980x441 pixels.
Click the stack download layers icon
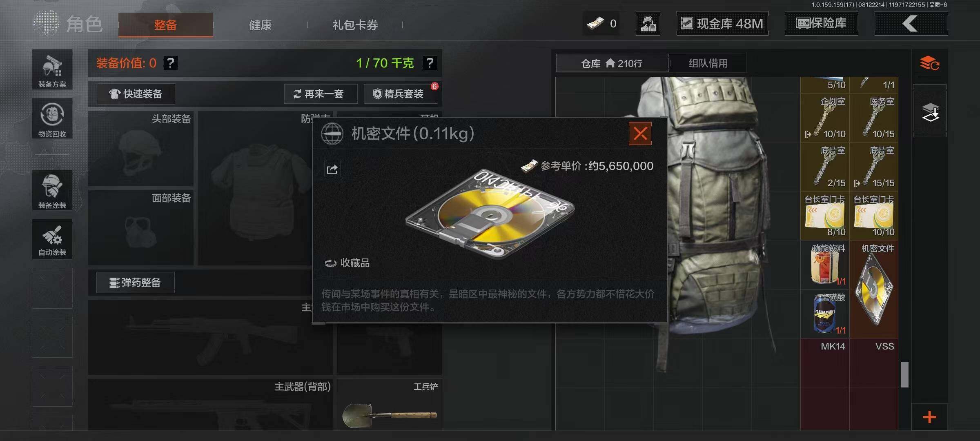pyautogui.click(x=930, y=112)
